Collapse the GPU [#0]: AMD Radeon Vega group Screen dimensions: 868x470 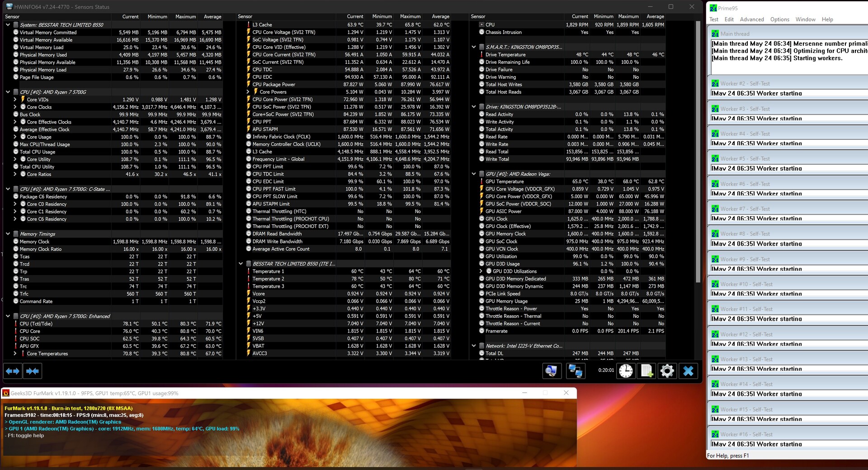click(x=474, y=174)
